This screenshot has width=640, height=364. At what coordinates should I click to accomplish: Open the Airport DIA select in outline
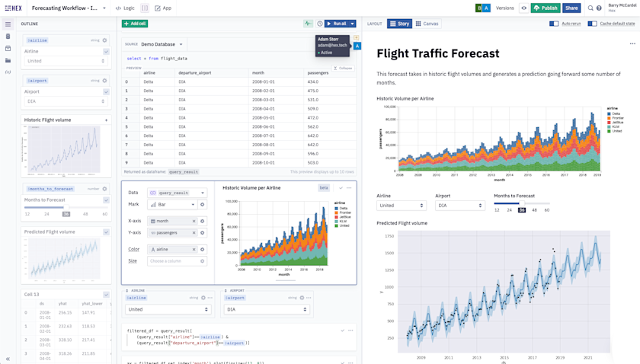(66, 101)
